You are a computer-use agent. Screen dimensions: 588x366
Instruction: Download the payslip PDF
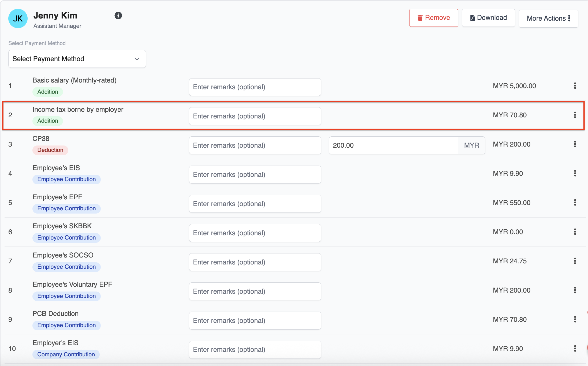(488, 18)
